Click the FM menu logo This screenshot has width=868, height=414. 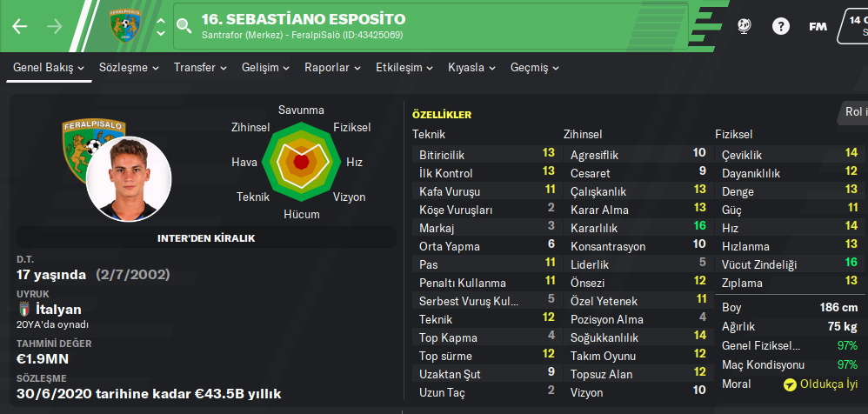click(x=818, y=26)
